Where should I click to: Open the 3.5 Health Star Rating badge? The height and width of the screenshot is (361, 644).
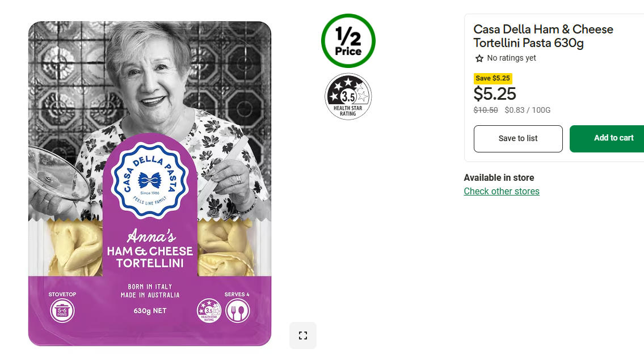click(x=348, y=96)
